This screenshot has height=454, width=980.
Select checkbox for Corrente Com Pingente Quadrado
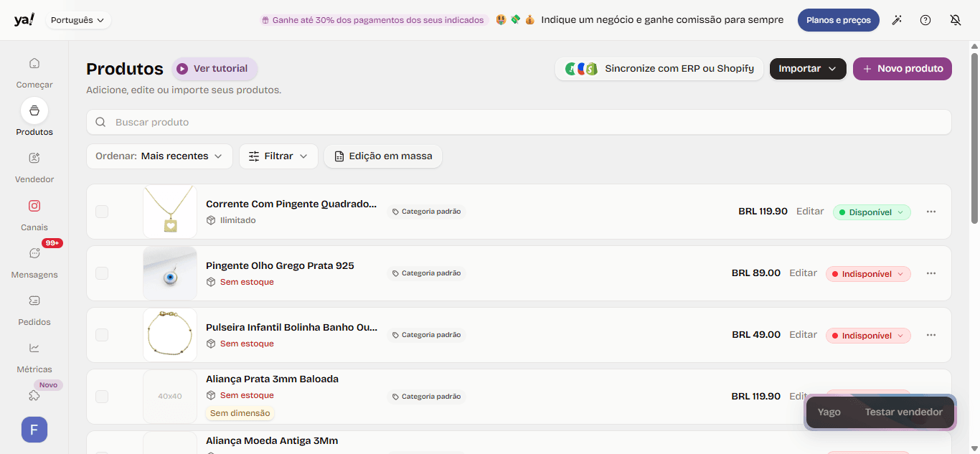[x=102, y=212]
